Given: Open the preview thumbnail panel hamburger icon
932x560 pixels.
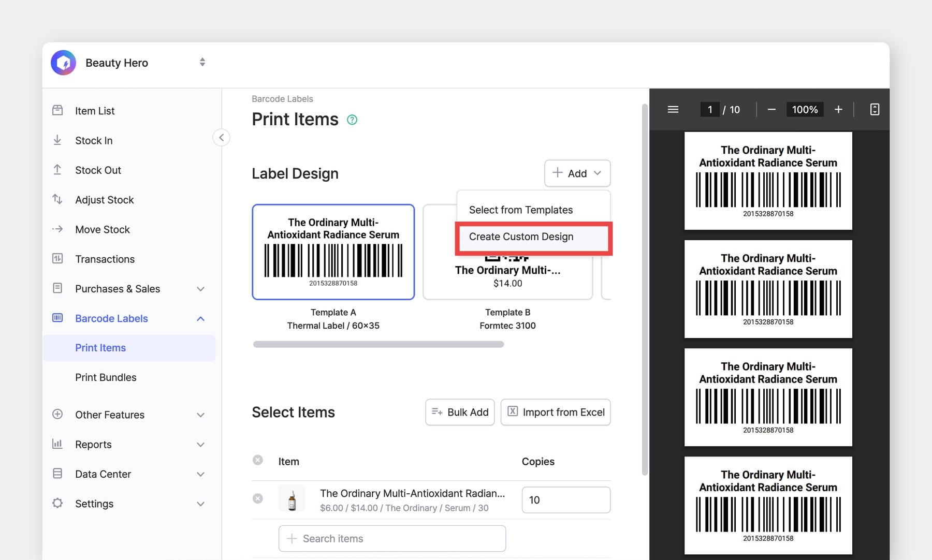Looking at the screenshot, I should [x=673, y=109].
